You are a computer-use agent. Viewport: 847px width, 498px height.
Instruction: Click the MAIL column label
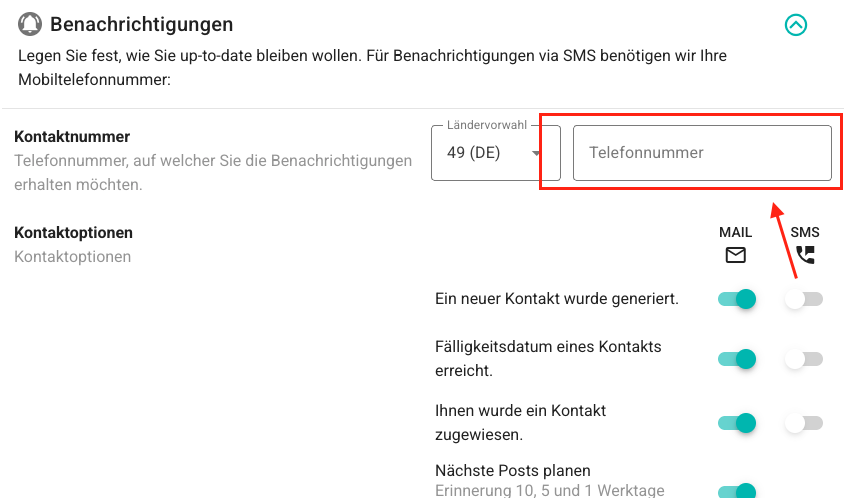(x=735, y=232)
